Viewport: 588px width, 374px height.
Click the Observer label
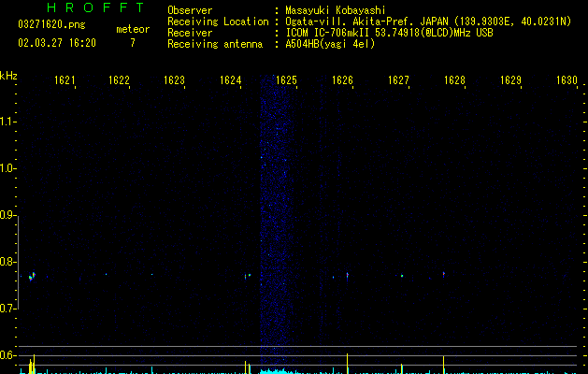(190, 10)
